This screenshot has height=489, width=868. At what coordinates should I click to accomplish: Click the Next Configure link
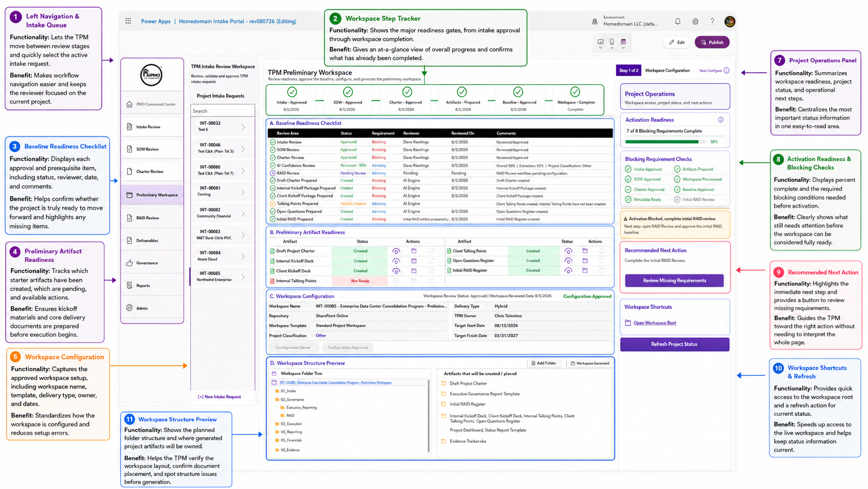click(710, 71)
